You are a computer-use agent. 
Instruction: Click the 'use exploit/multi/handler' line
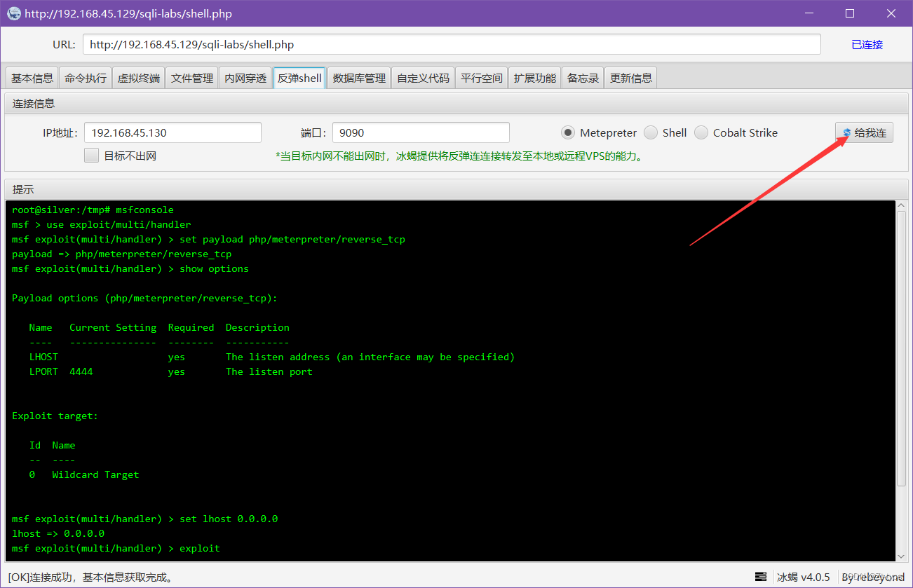coord(101,224)
